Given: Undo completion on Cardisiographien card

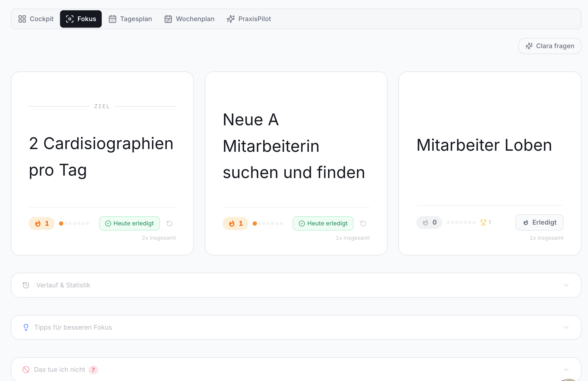Looking at the screenshot, I should click(x=170, y=224).
